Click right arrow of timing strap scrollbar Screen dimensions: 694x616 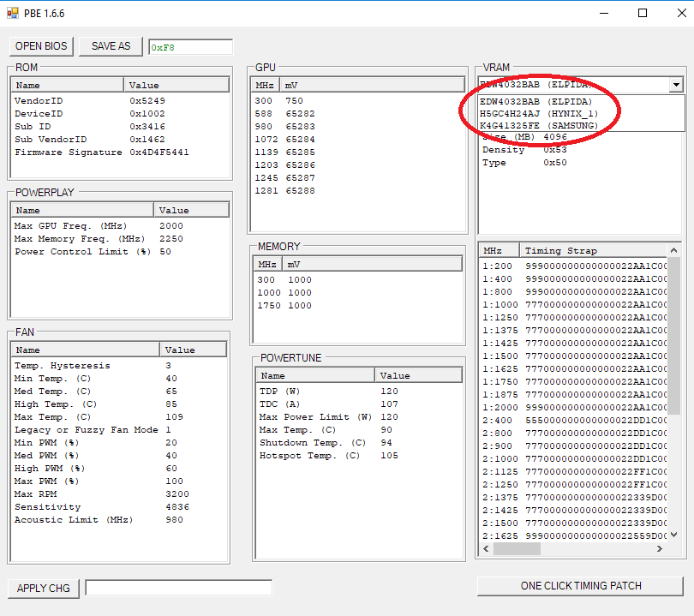pyautogui.click(x=674, y=548)
